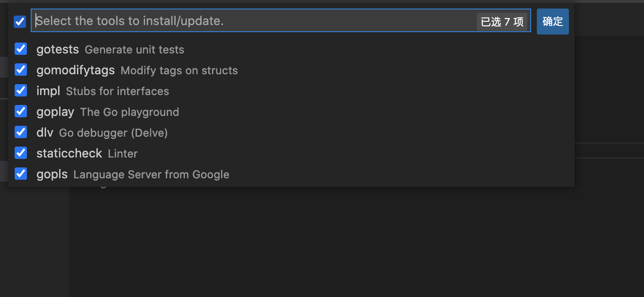Uncheck the goplay checkbox
Viewport: 644px width, 297px height.
[x=21, y=111]
